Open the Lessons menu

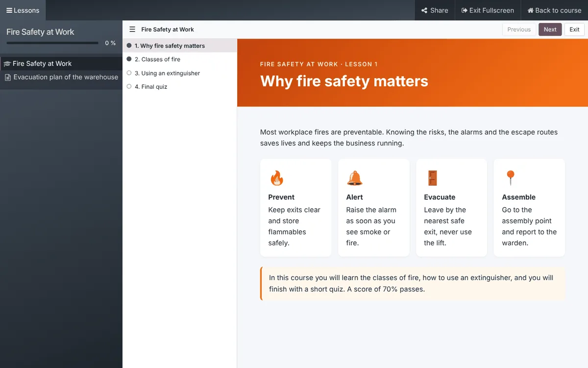(x=23, y=10)
